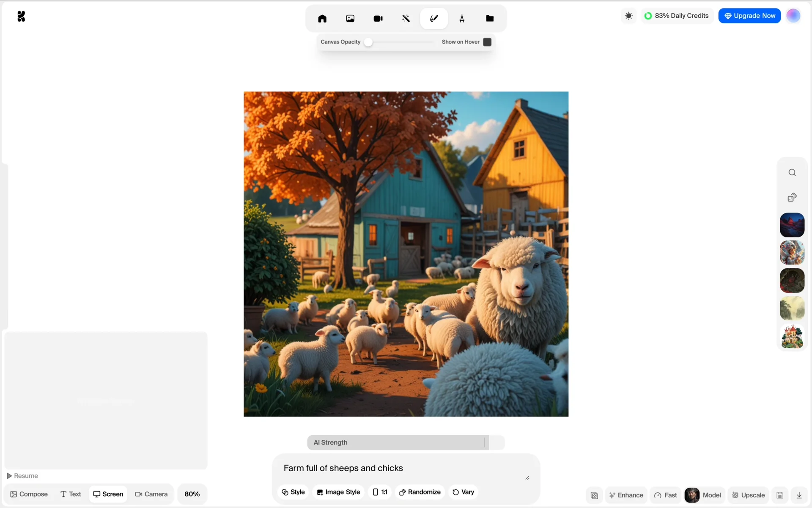This screenshot has height=508, width=812.
Task: Adjust the AI Strength slider
Action: pyautogui.click(x=484, y=442)
